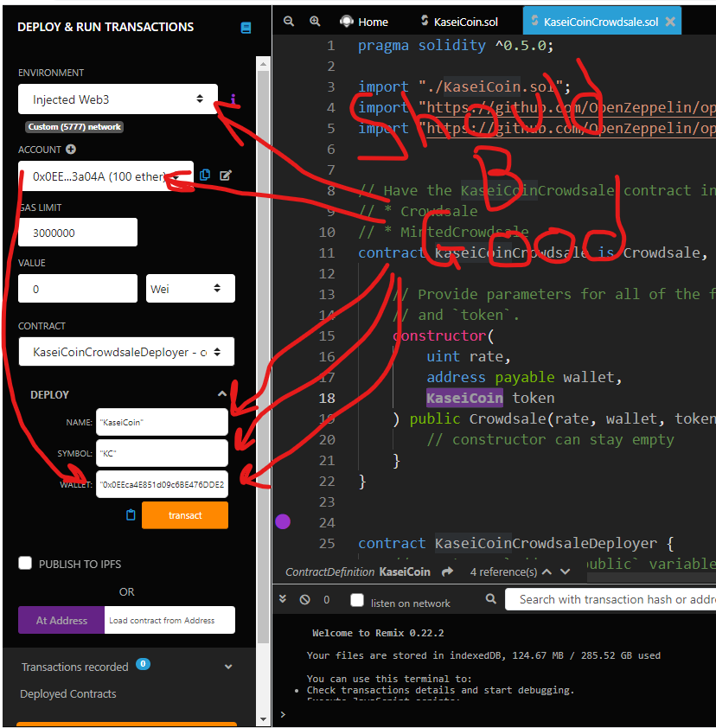Edit the NAME deploy parameter field
Screen dimensions: 716x728
point(162,422)
